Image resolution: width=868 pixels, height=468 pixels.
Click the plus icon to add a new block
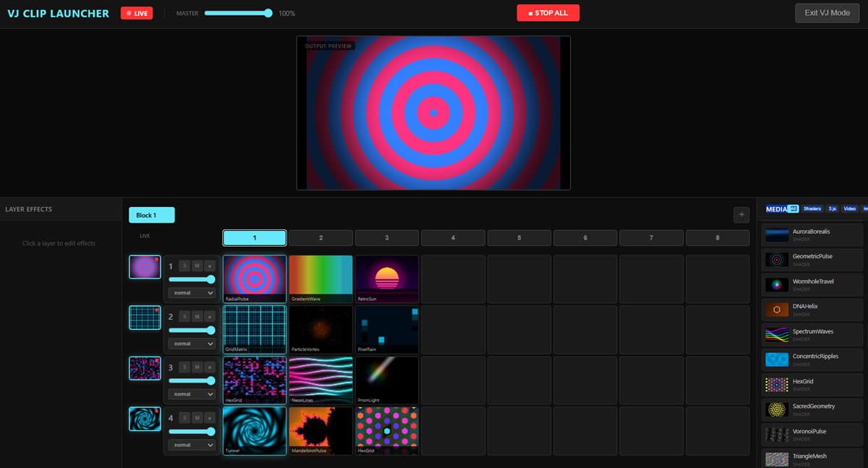click(x=741, y=214)
